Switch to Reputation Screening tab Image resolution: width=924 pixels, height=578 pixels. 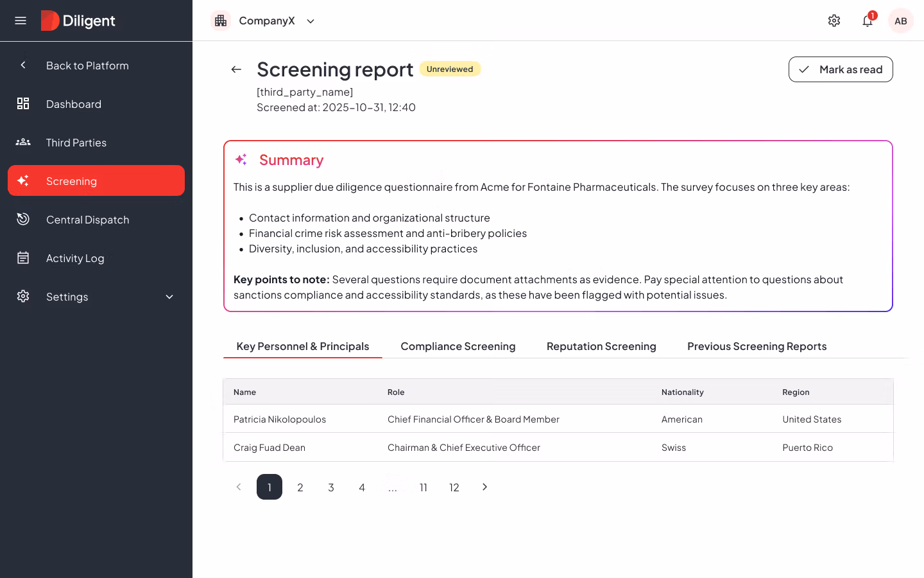[601, 346]
